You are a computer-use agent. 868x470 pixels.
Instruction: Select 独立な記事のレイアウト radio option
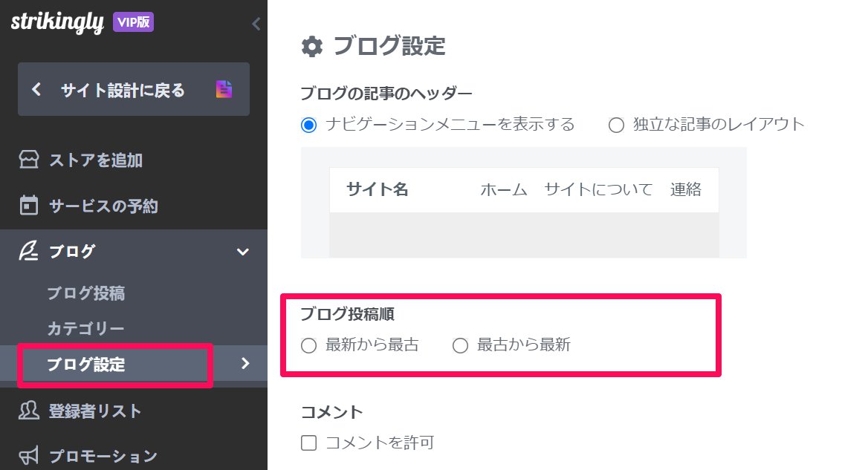tap(616, 125)
